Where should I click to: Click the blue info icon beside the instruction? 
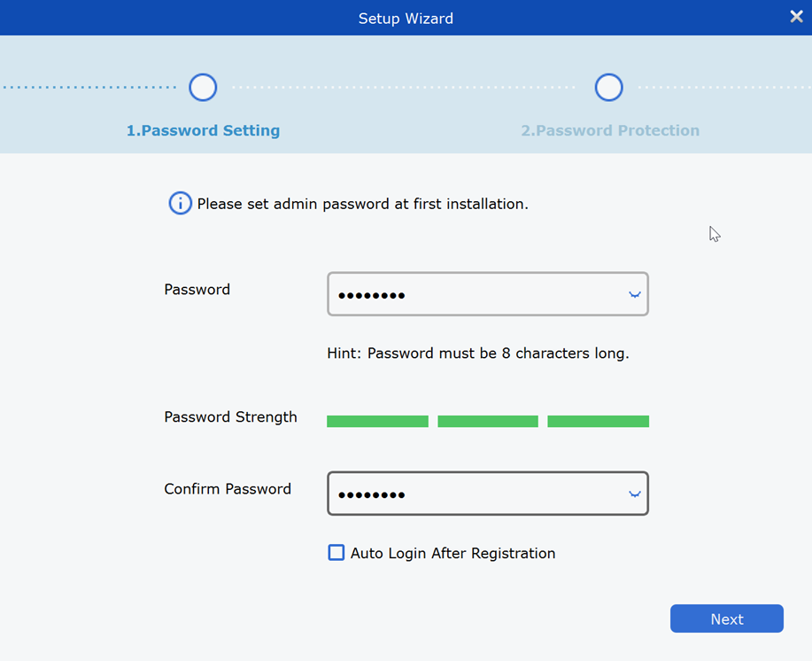[180, 204]
